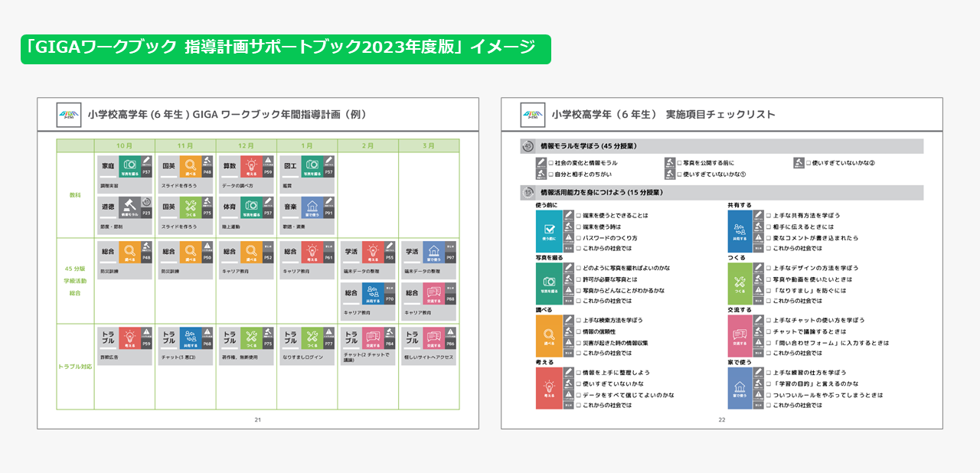980x473 pixels.
Task: Click the 教科 row label
Action: point(75,195)
